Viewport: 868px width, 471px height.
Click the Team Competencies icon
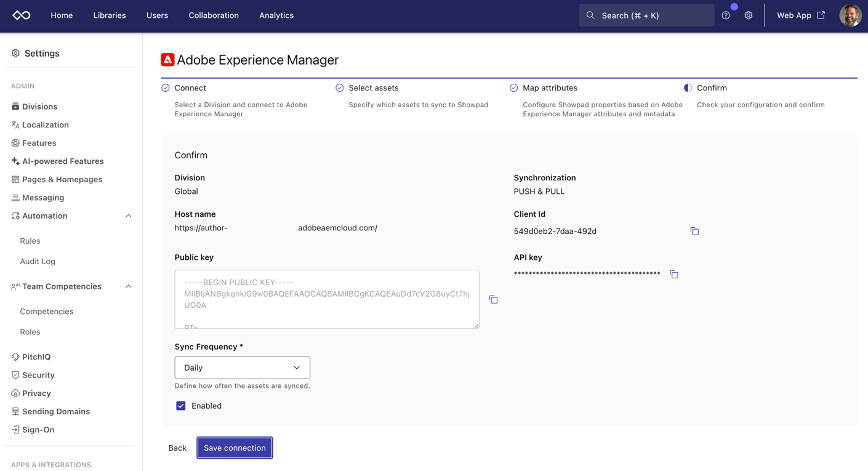(x=15, y=286)
